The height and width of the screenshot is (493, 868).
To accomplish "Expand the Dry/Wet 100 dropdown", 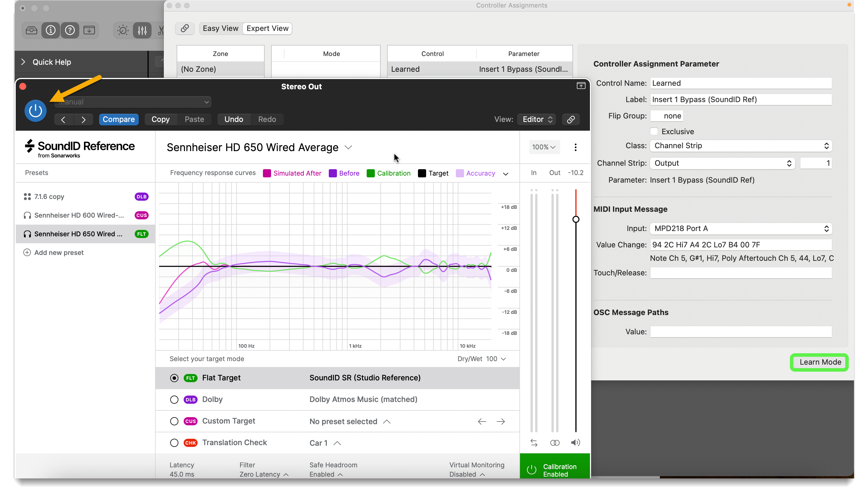I will [504, 359].
